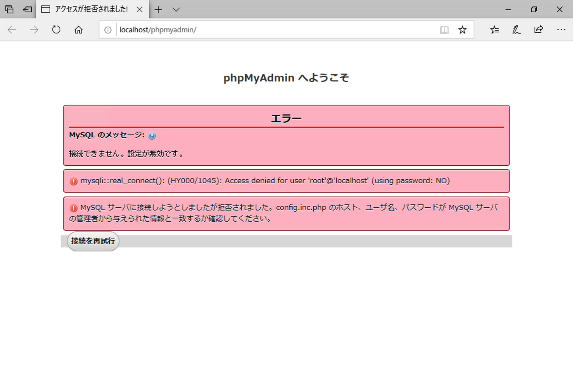Click the '接続を再試行' retry button

pyautogui.click(x=94, y=241)
